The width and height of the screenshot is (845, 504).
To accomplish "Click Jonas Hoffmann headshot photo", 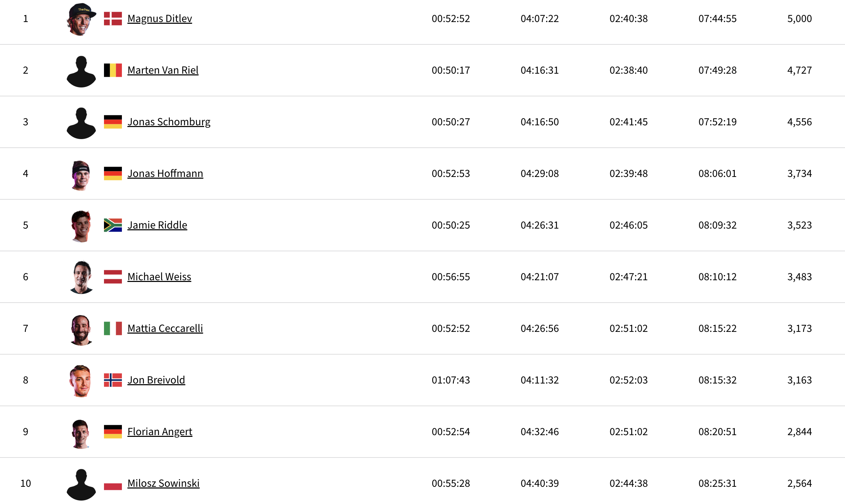I will click(x=81, y=175).
